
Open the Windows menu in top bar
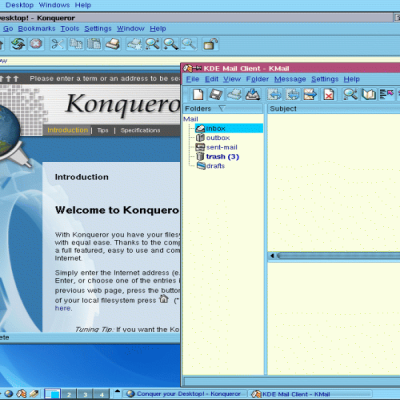pos(54,5)
